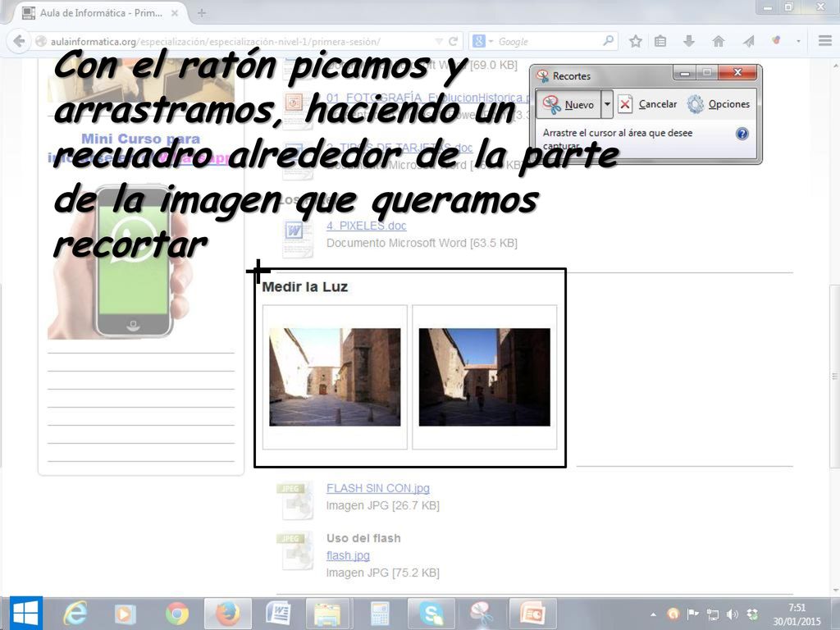Click the network tray icon
Viewport: 840px width, 630px height.
point(713,614)
